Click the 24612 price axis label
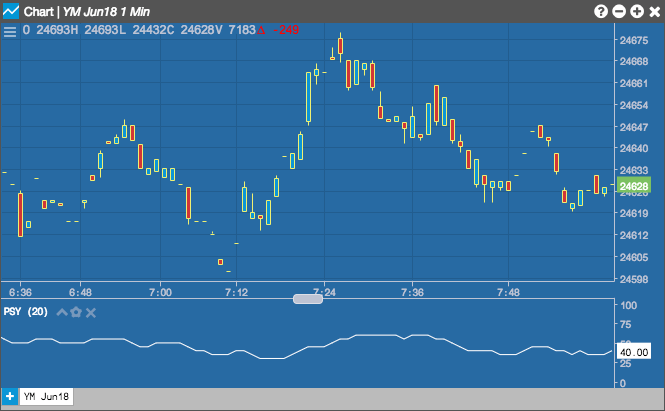Screen dimensions: 665x411 coord(634,235)
